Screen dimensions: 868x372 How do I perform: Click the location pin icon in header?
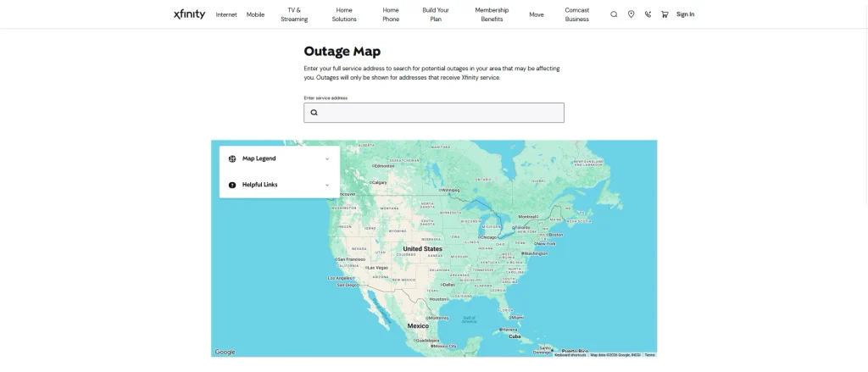point(631,14)
